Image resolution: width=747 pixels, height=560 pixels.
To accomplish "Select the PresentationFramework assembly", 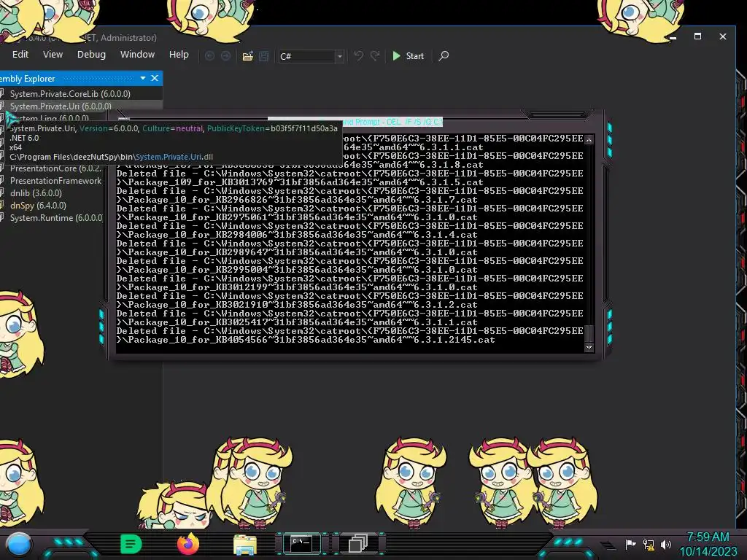I will click(55, 181).
